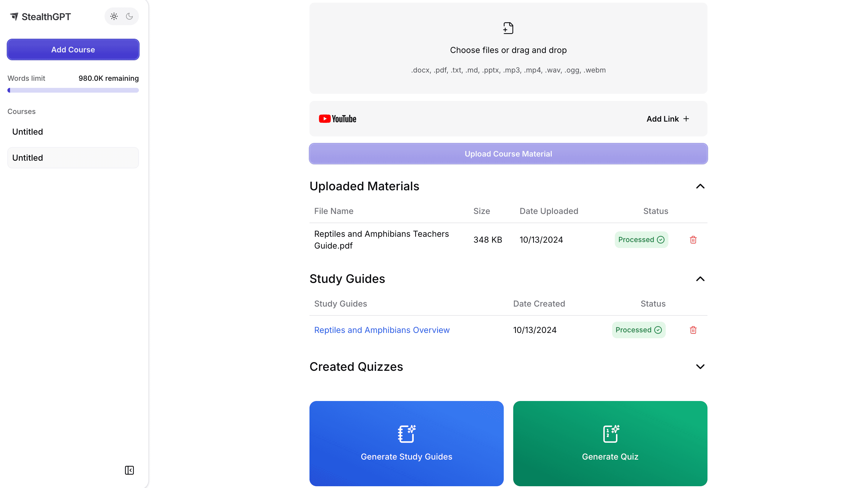Click the Words limit progress bar
This screenshot has width=868, height=488.
pyautogui.click(x=73, y=90)
